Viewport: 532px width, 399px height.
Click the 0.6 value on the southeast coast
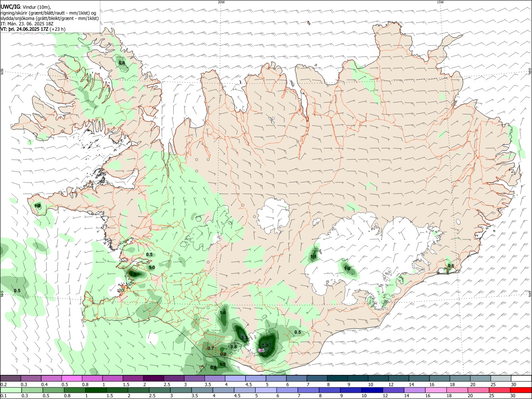451,266
